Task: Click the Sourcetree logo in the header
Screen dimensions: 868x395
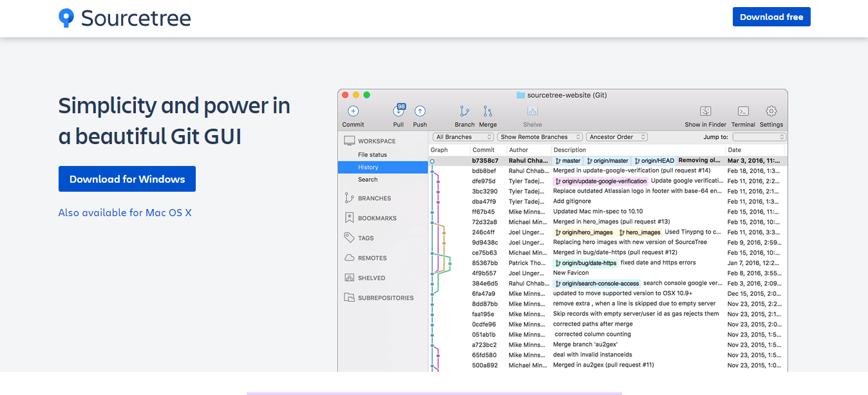Action: click(125, 17)
